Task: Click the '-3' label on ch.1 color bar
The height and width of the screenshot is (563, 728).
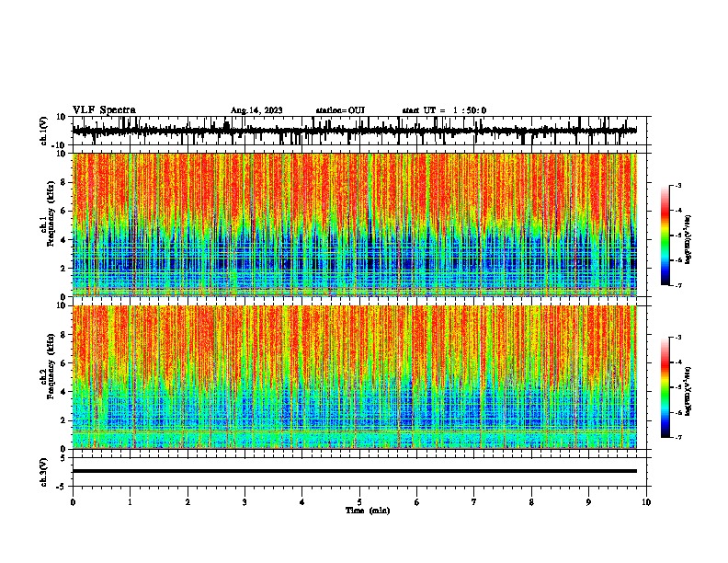Action: [x=677, y=186]
